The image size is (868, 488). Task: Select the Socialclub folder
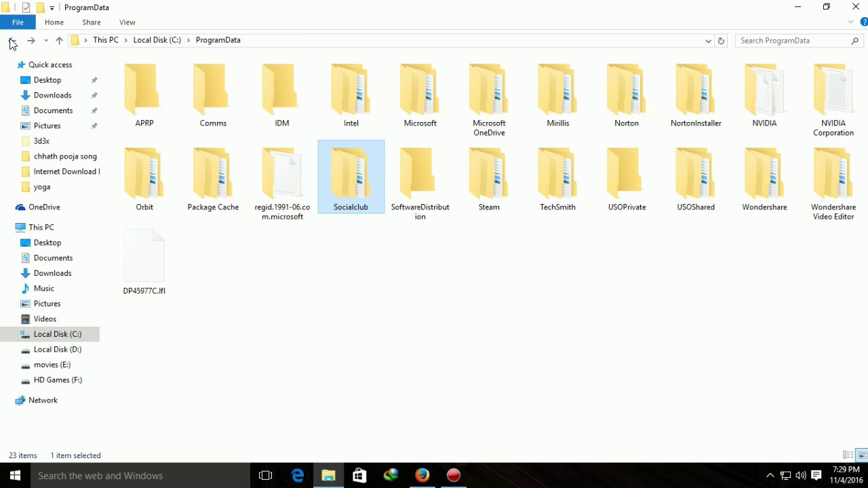[x=351, y=177]
